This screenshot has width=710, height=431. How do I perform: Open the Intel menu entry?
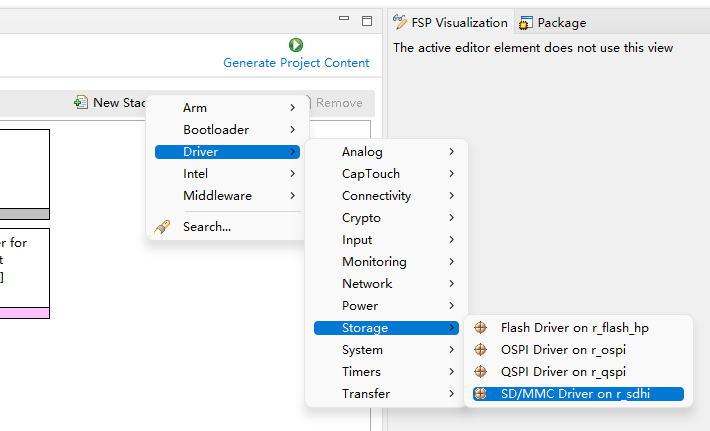[x=196, y=174]
